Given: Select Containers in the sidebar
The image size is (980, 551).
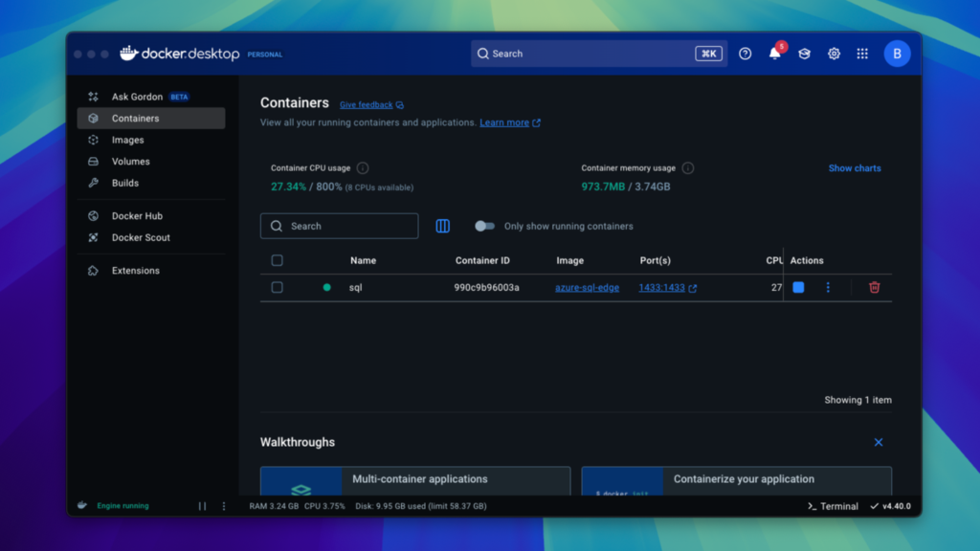Looking at the screenshot, I should (150, 118).
